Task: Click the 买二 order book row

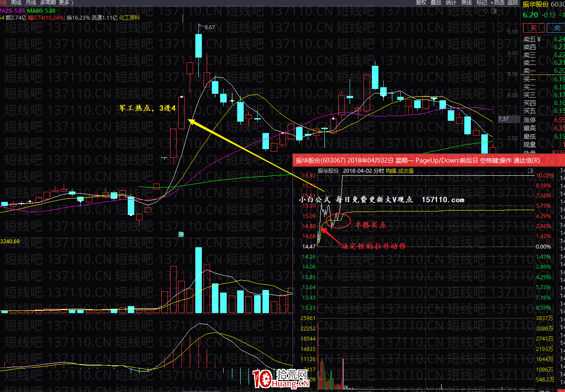Action: [544, 87]
